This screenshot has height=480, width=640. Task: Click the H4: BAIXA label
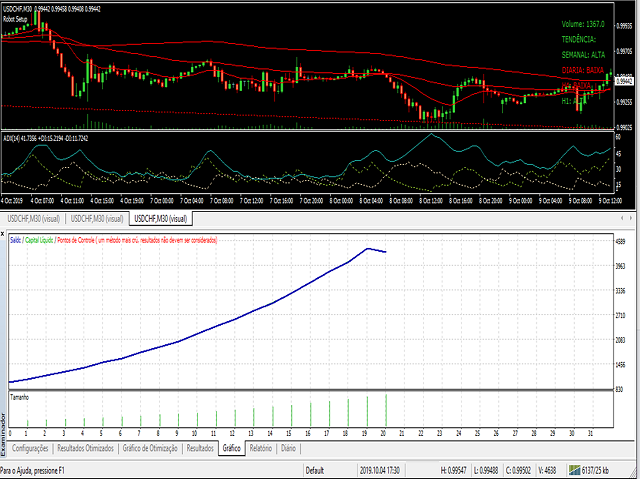576,85
